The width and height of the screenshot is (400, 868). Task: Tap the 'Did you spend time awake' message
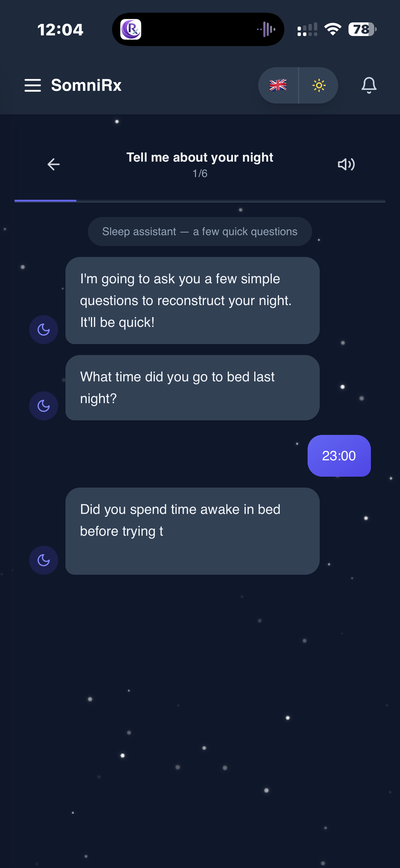[x=192, y=531]
